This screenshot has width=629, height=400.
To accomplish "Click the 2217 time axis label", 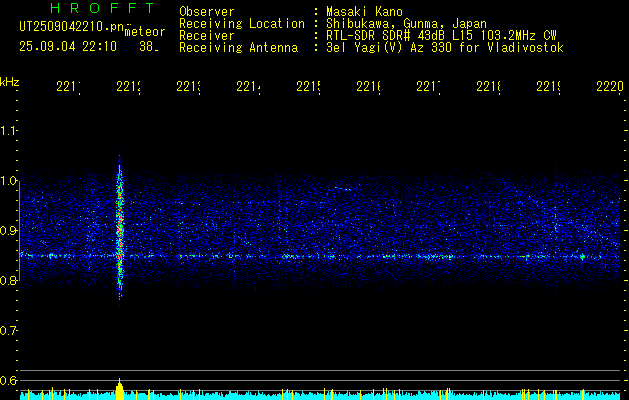I will [428, 87].
